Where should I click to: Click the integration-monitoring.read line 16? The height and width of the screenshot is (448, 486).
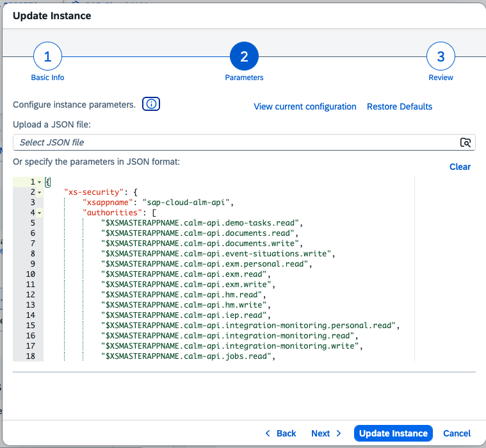pyautogui.click(x=229, y=335)
